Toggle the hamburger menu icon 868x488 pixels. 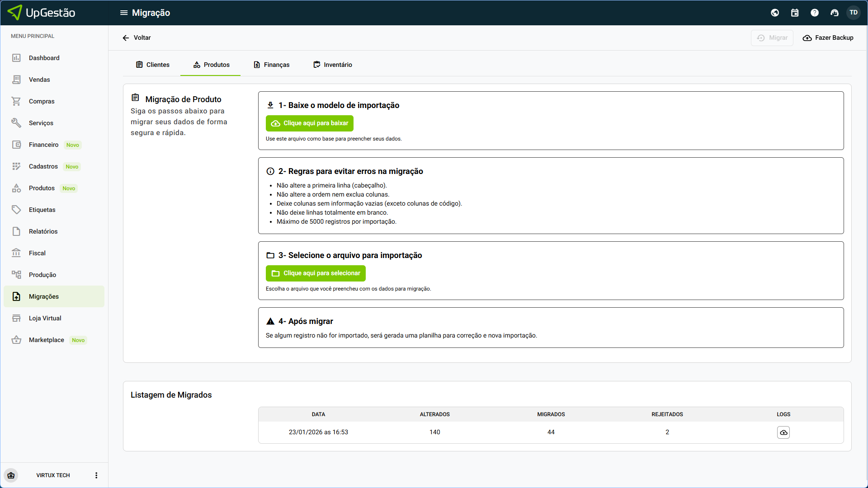tap(123, 13)
